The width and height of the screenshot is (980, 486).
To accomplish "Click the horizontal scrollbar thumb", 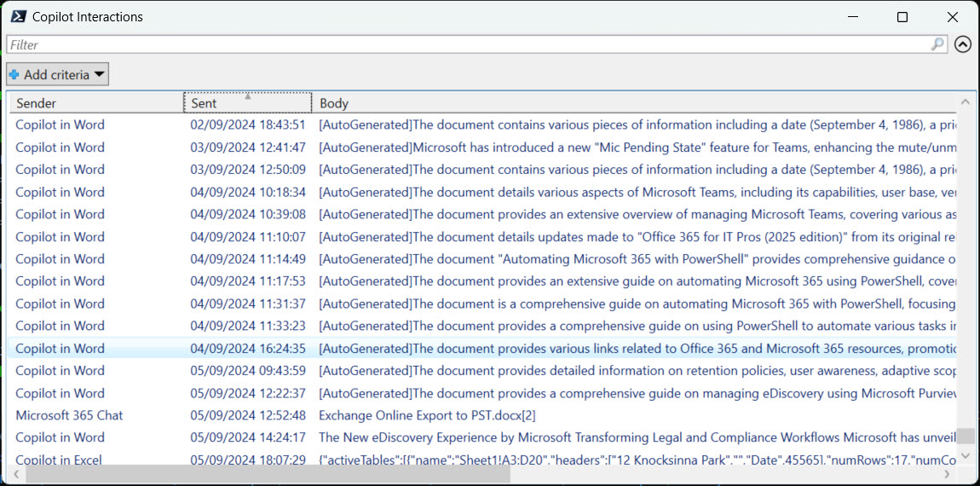I will click(x=264, y=474).
